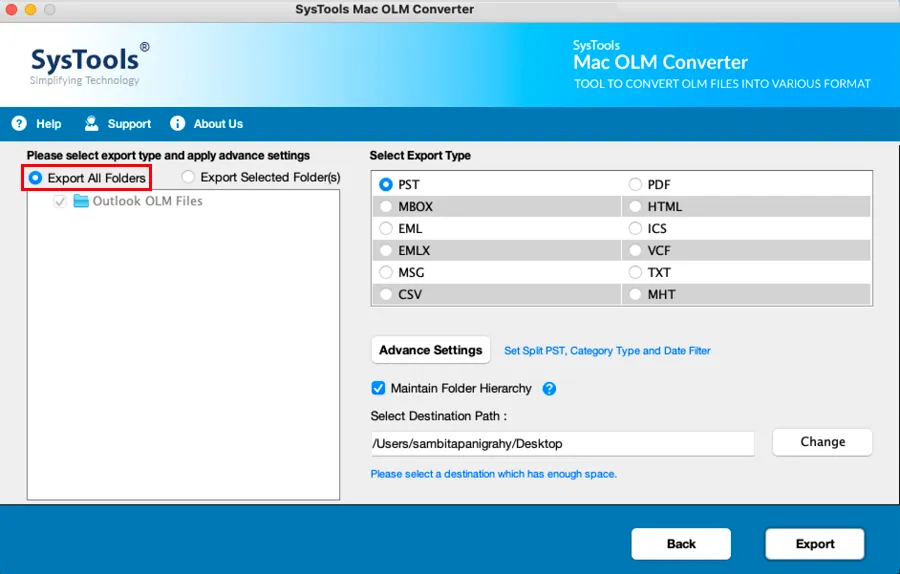Select TXT export type
Viewport: 900px width, 574px height.
[x=635, y=272]
